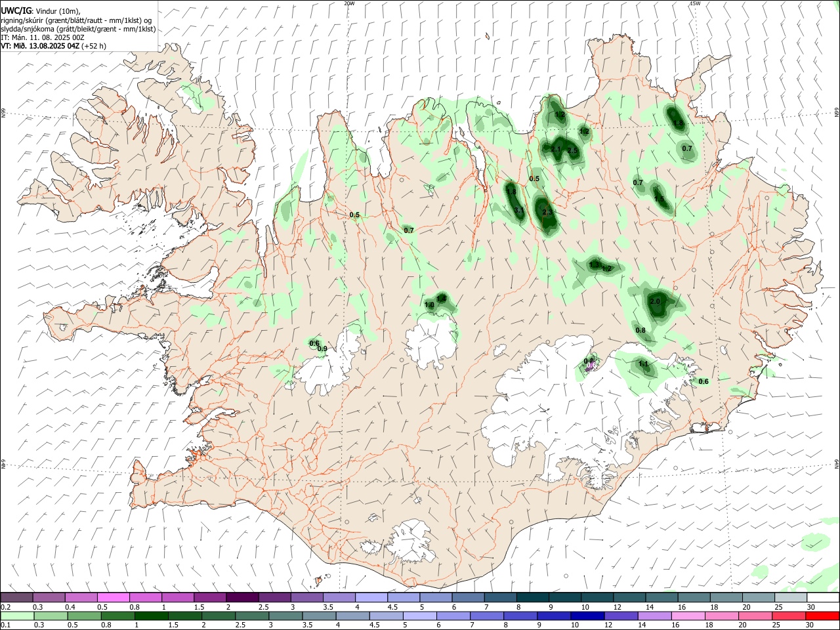This screenshot has height=630, width=840.
Task: Click the navy blue swatch at 10 in rain legend
Action: coord(586,616)
